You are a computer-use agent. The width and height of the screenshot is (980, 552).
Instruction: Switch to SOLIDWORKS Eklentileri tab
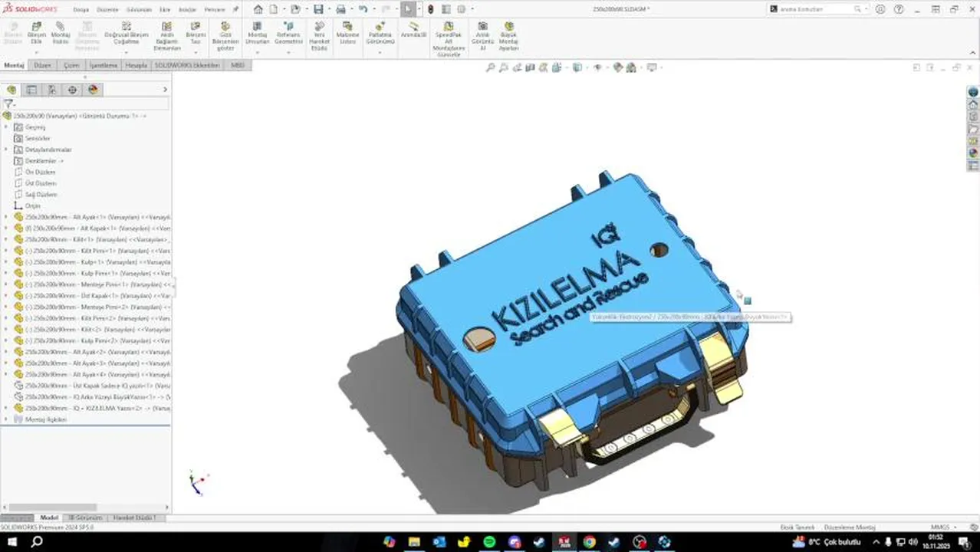pyautogui.click(x=188, y=66)
